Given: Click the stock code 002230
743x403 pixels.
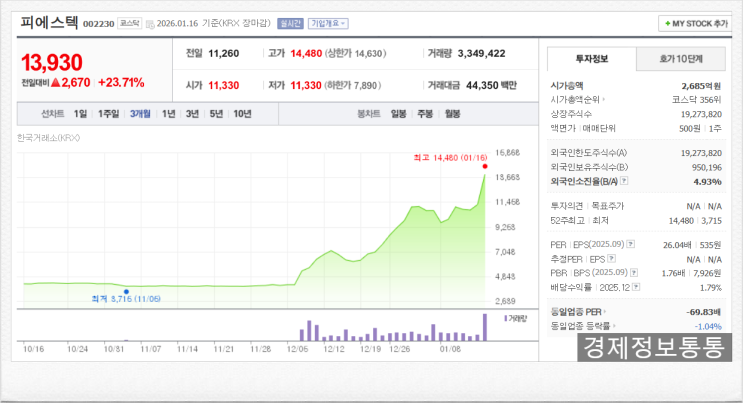Looking at the screenshot, I should pos(99,24).
